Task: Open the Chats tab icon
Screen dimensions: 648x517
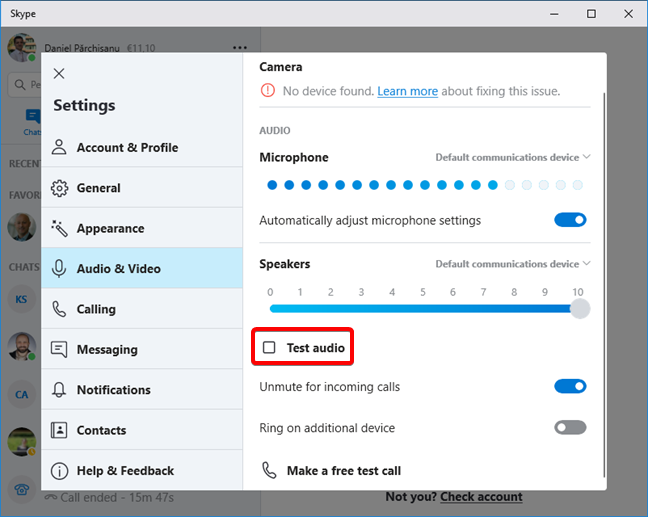Action: point(32,117)
